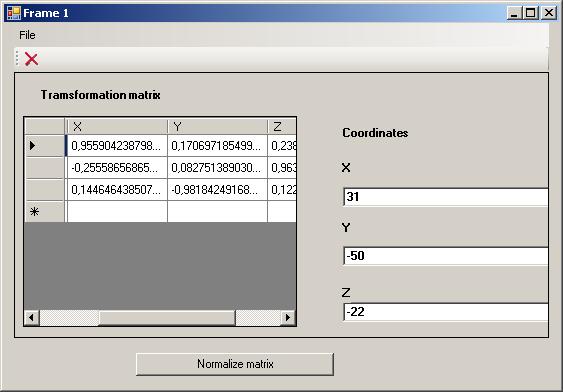Close the Frame 1 window
Viewport: 563px width, 392px height.
[549, 13]
